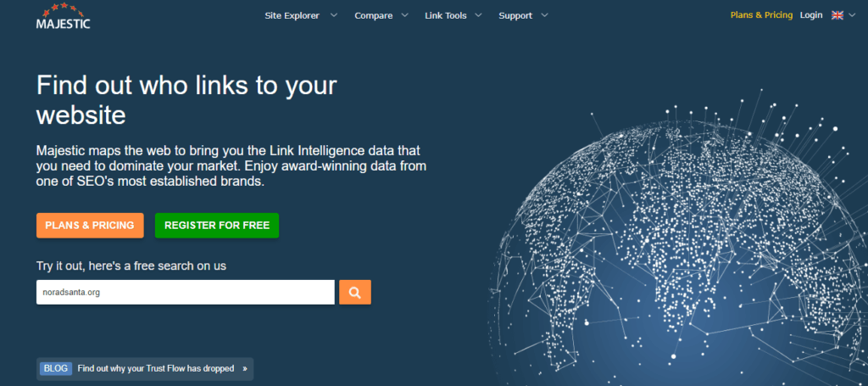Click the Majestic logo

coord(63,16)
